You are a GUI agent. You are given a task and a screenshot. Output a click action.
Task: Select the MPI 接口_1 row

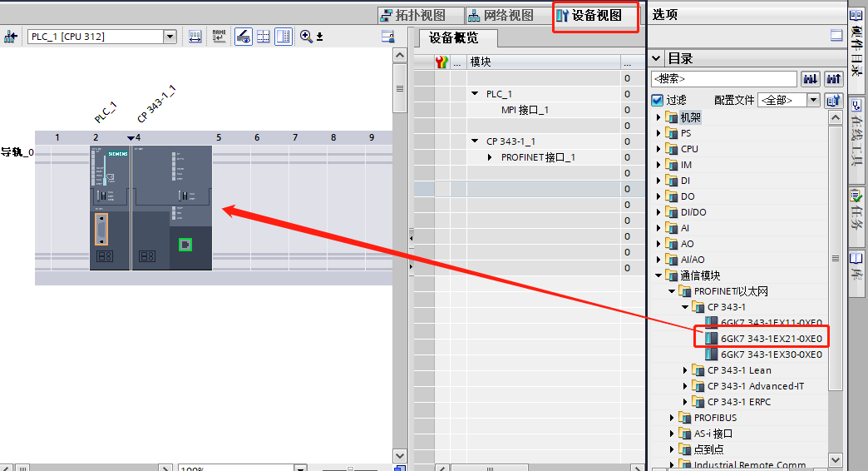tap(525, 110)
